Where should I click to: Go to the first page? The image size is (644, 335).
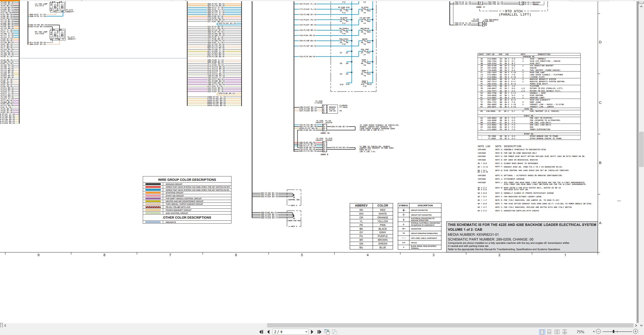tap(261, 332)
